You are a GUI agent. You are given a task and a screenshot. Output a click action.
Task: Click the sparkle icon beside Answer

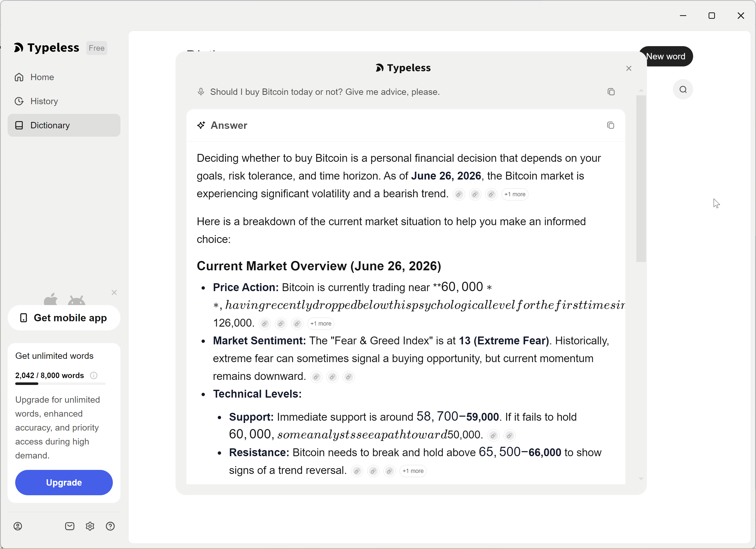click(x=201, y=125)
